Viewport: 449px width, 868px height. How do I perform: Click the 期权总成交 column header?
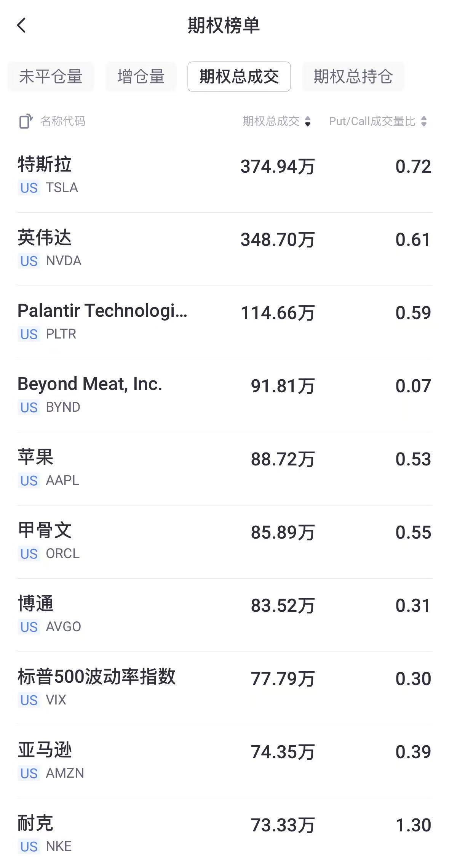pos(271,122)
